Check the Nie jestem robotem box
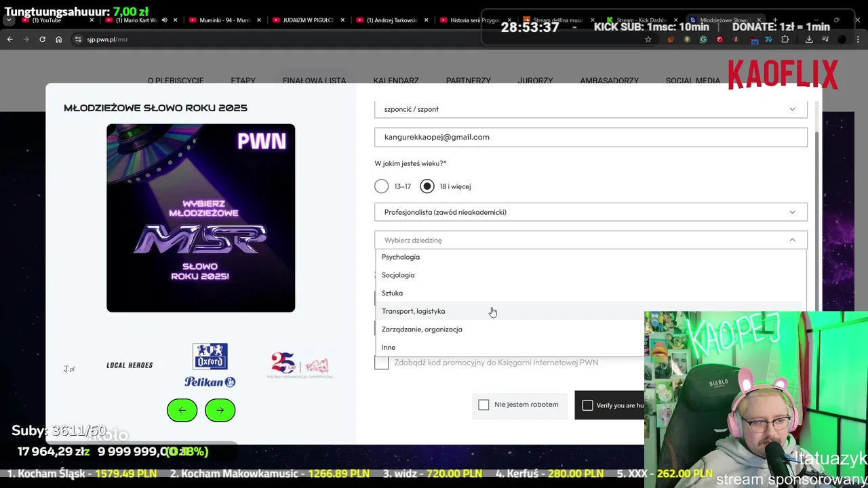This screenshot has height=488, width=868. click(484, 405)
